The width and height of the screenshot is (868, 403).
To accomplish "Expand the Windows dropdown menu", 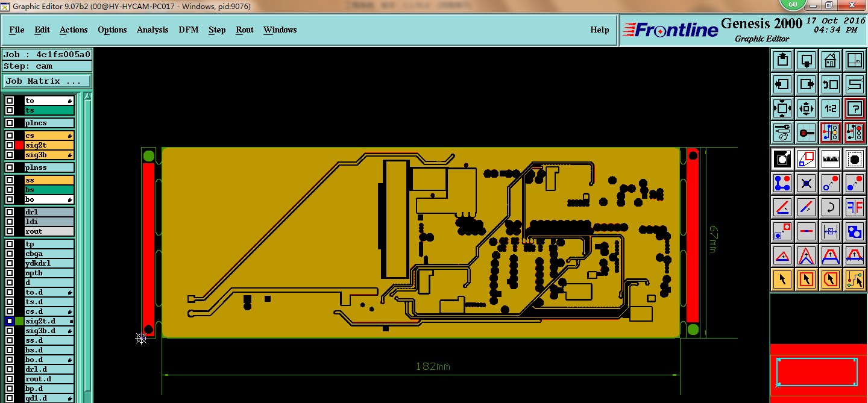I will (x=280, y=30).
